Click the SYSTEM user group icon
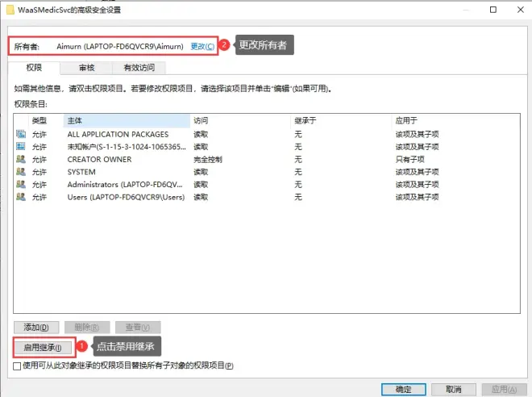532x397 pixels. [x=21, y=172]
